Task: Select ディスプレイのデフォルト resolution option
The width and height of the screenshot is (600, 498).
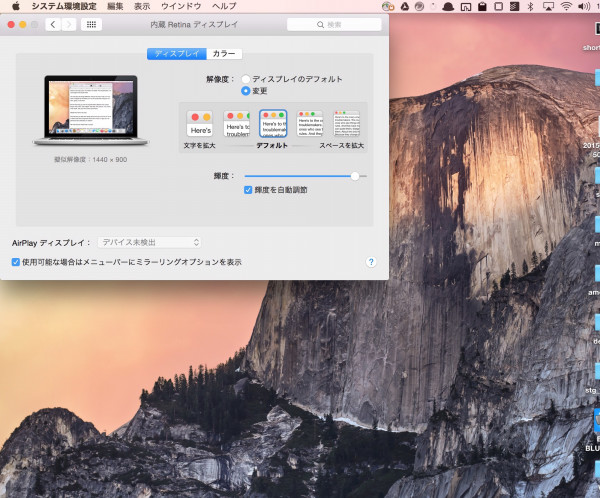Action: point(246,79)
